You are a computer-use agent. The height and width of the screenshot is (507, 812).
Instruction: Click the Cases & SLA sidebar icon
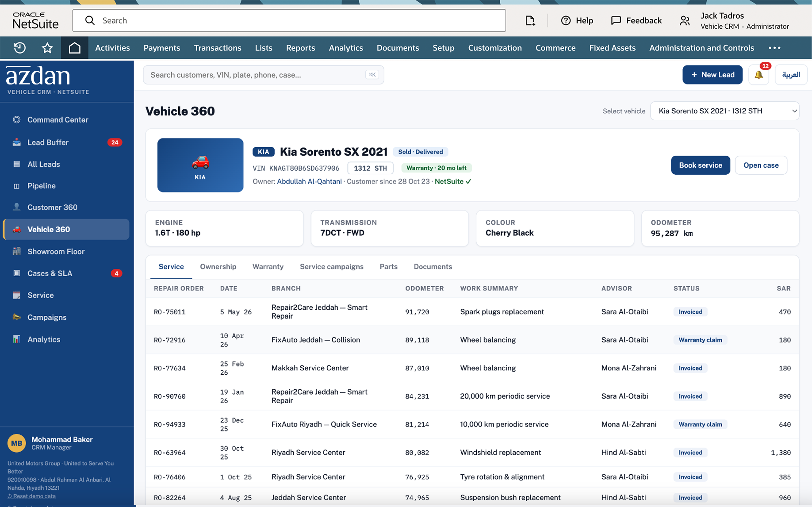pyautogui.click(x=17, y=273)
